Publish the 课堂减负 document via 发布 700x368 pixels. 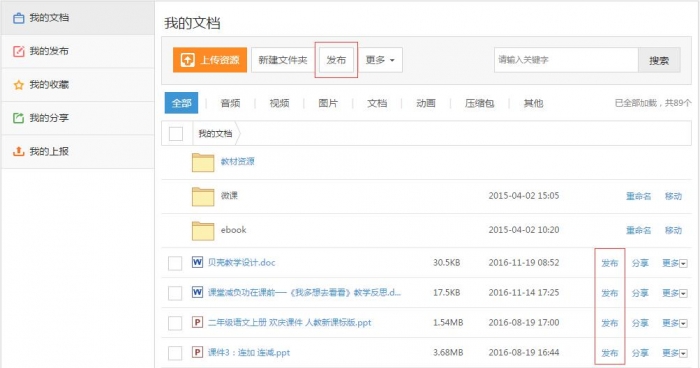610,293
